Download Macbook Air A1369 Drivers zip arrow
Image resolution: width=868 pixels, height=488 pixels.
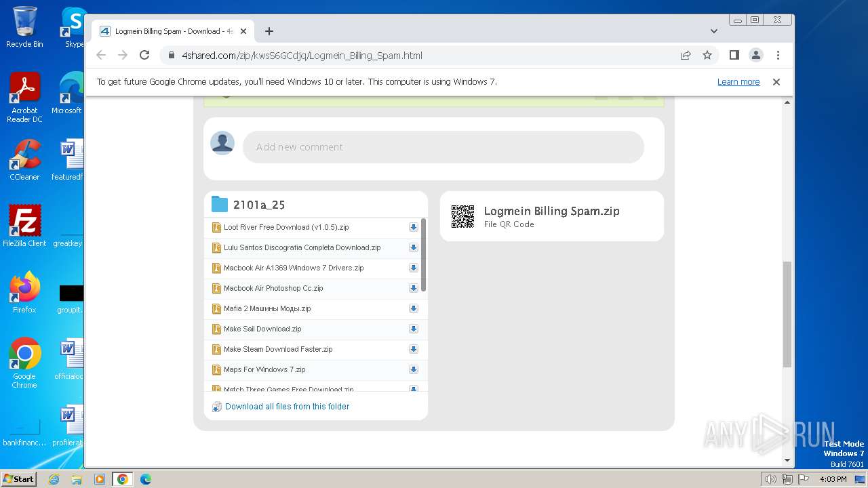(x=413, y=268)
